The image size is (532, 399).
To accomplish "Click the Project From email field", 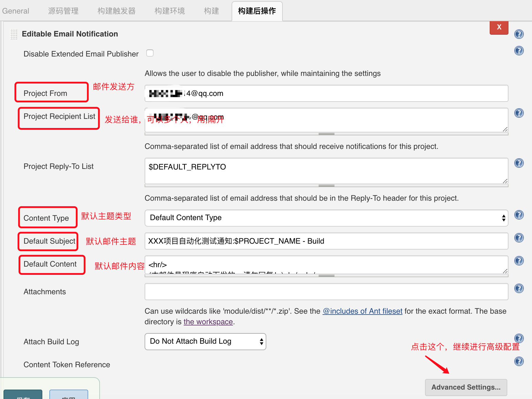I will click(x=326, y=93).
